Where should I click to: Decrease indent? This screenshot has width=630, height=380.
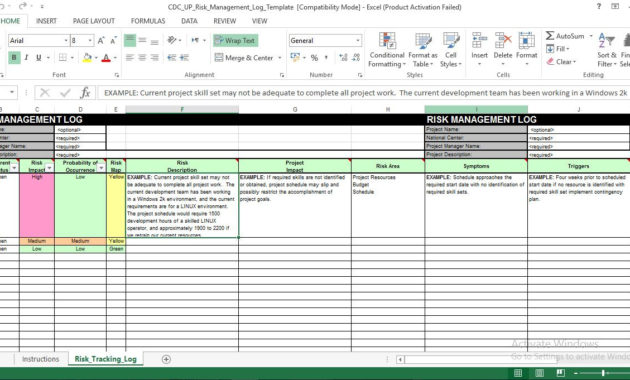tap(172, 57)
